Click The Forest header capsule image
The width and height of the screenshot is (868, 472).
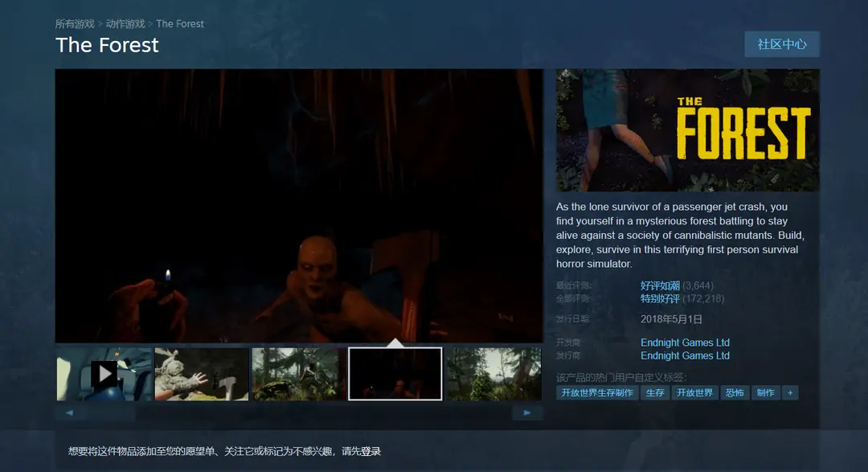pyautogui.click(x=687, y=130)
